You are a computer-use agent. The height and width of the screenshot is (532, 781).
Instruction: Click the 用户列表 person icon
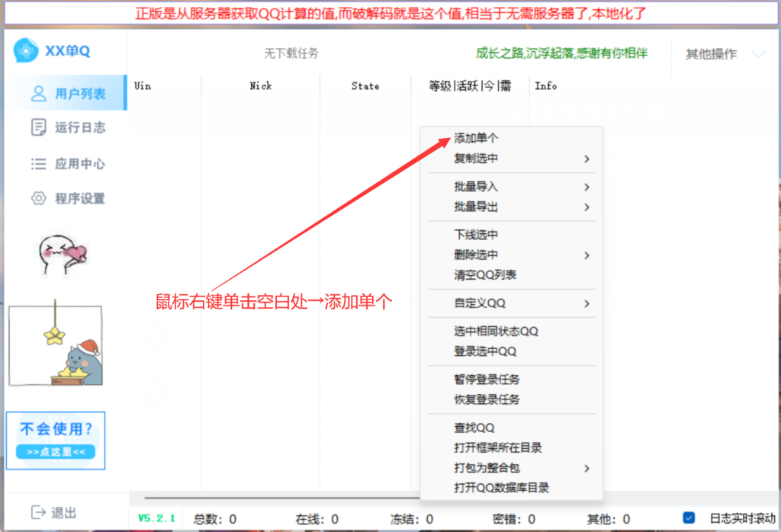point(38,93)
